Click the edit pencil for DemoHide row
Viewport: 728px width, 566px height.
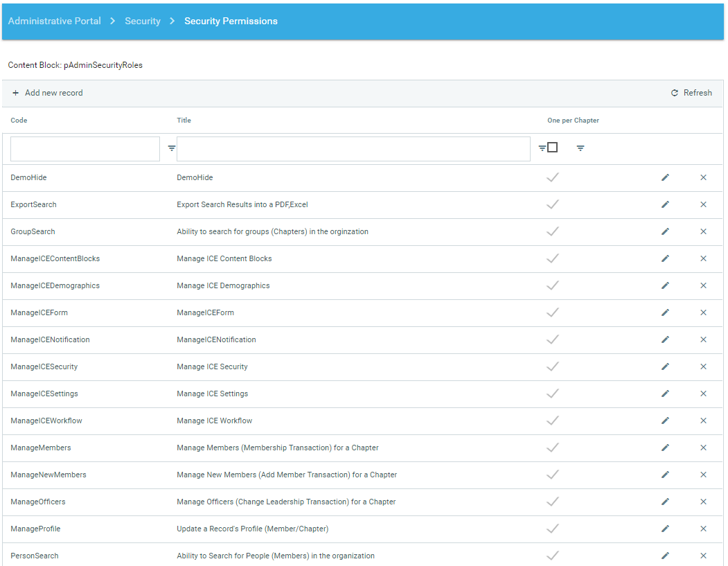[665, 178]
